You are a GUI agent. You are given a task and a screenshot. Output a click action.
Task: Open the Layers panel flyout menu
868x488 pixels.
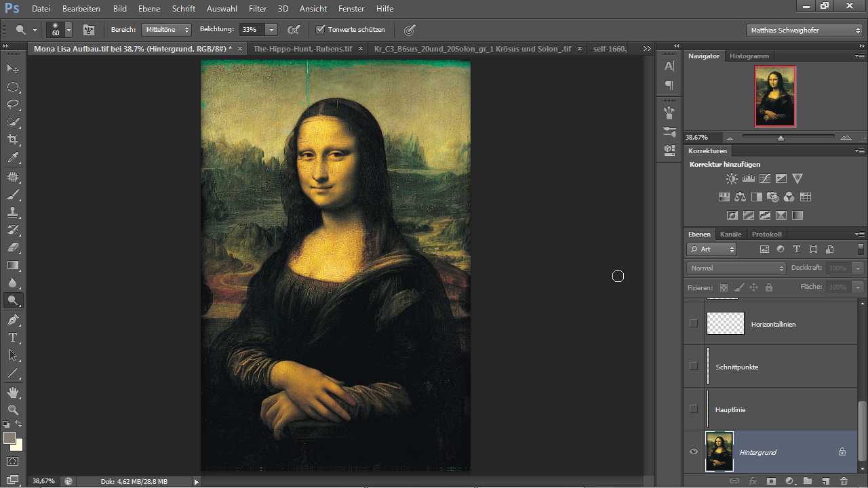tap(860, 235)
